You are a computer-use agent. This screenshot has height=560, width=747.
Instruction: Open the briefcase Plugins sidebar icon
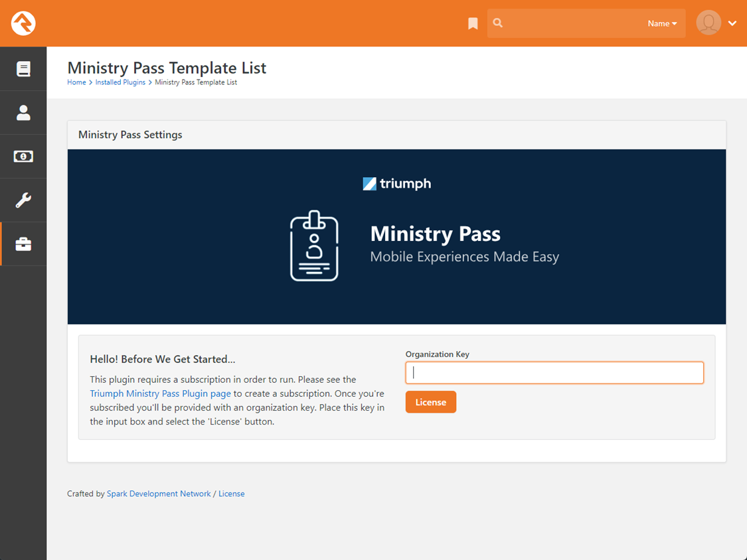pos(23,244)
